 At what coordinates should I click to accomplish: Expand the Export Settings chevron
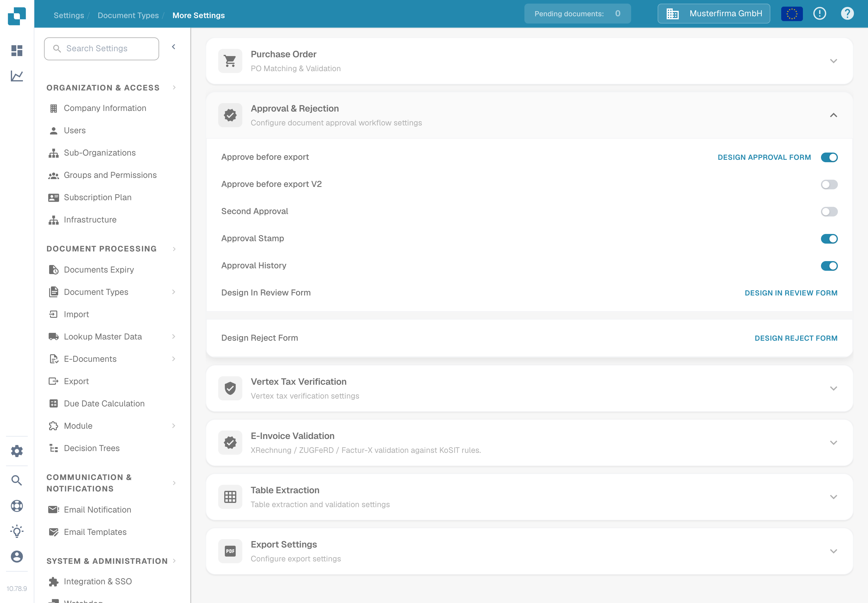[x=833, y=551]
